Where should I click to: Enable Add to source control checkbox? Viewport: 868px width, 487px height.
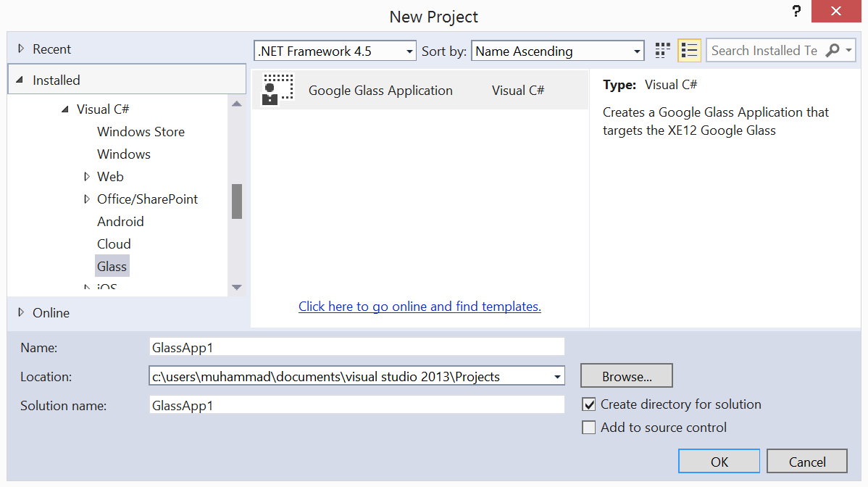coord(589,428)
